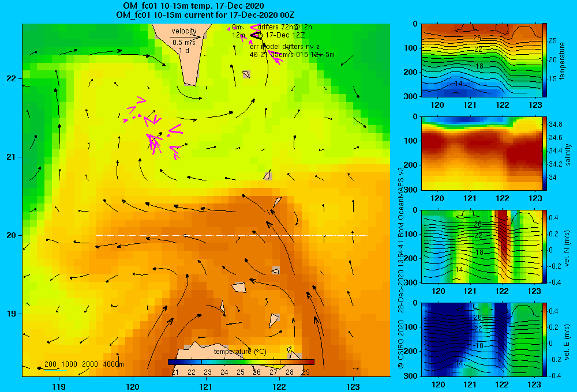Select the '@ 17-Dec 12Z' legend text
This screenshot has width=577, height=392.
(x=281, y=35)
